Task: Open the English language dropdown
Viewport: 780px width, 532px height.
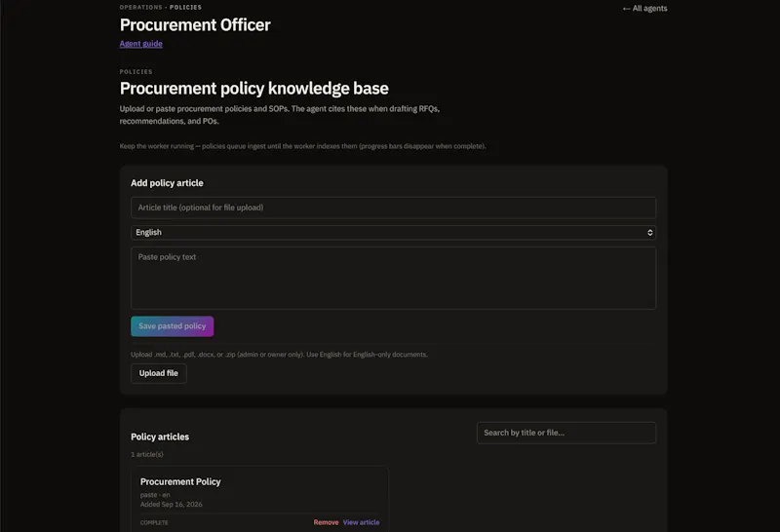Action: click(393, 233)
